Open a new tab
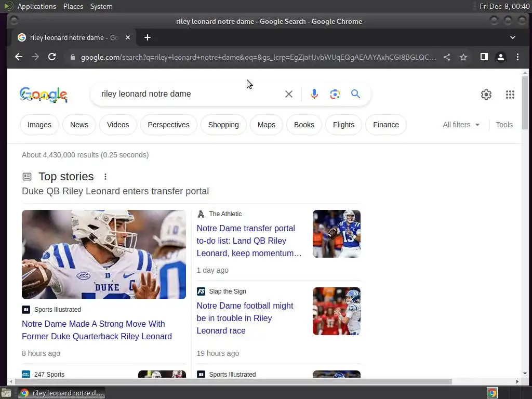Screen dimensions: 532x399 147,37
